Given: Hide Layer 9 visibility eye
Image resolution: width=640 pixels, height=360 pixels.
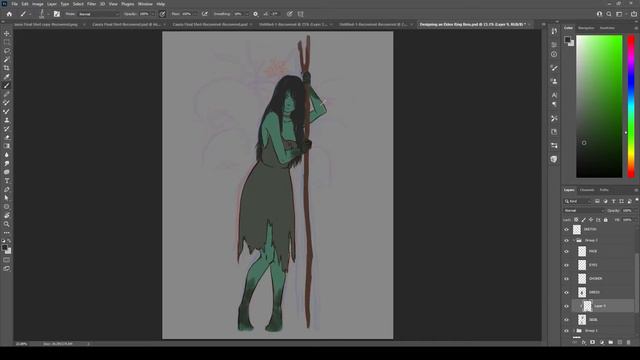Looking at the screenshot, I should 567,306.
